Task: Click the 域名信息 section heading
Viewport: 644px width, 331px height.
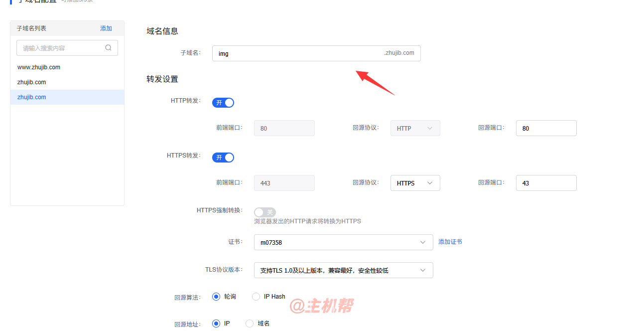Action: [x=162, y=31]
